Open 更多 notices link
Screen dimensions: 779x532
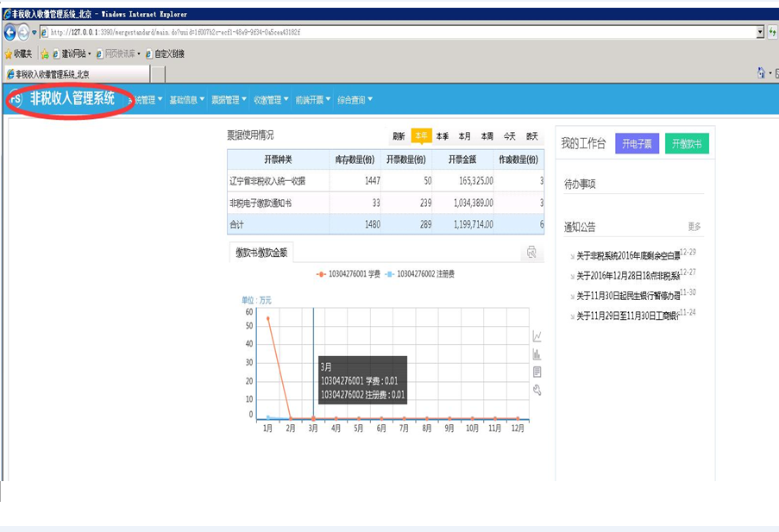[694, 227]
